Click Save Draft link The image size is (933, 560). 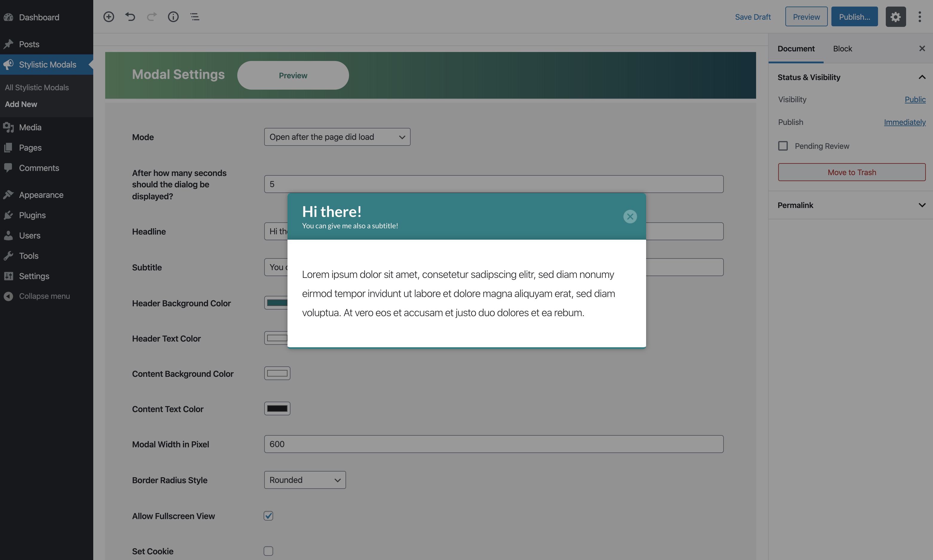(x=753, y=17)
